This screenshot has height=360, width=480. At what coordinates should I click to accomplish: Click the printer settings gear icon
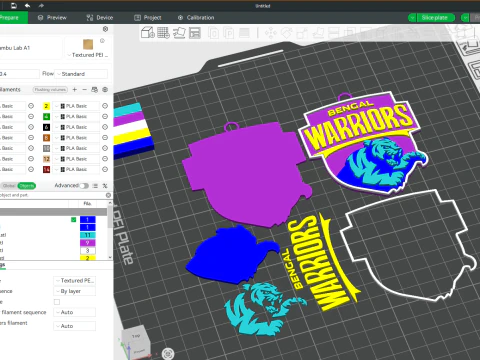(105, 29)
